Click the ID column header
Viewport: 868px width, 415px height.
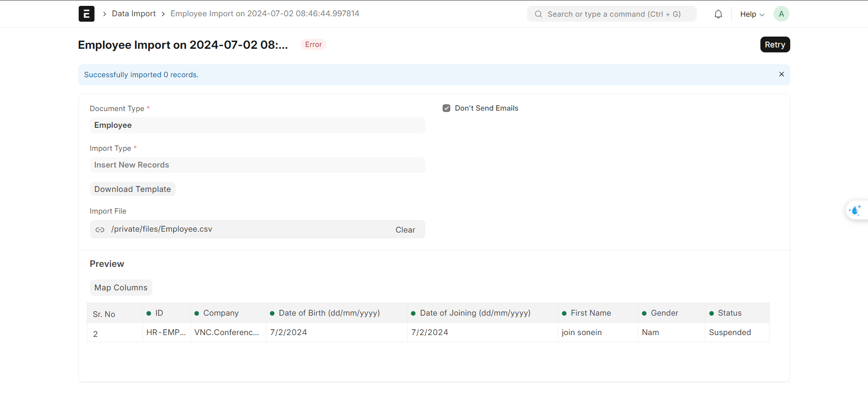(166, 313)
